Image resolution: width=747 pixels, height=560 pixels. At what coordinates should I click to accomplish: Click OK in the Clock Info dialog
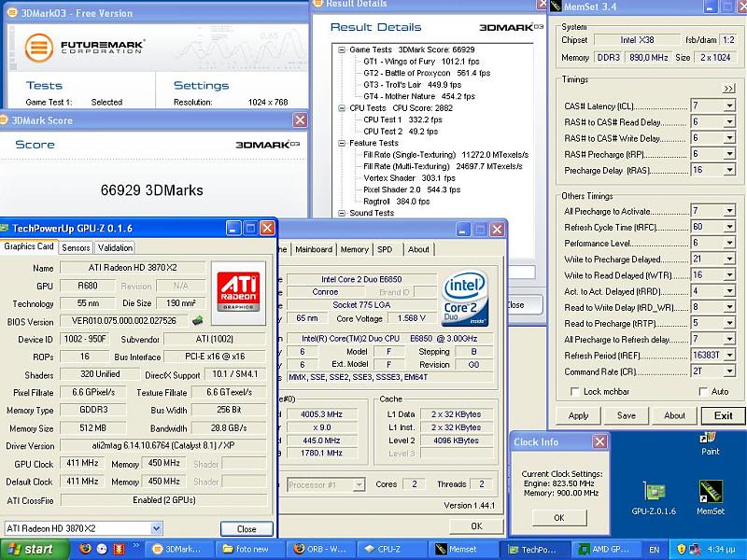tap(559, 518)
